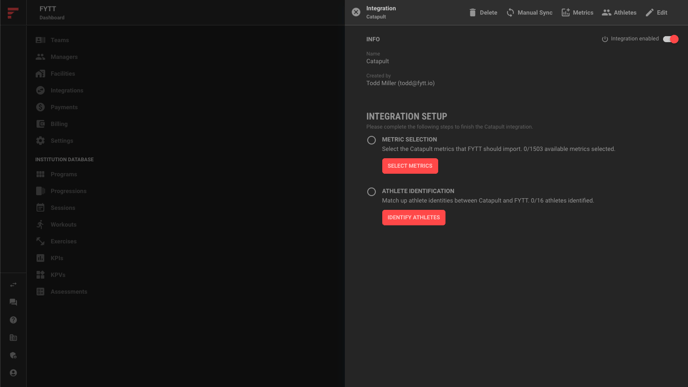Open Programs in the institution database
The image size is (688, 387).
pyautogui.click(x=64, y=174)
